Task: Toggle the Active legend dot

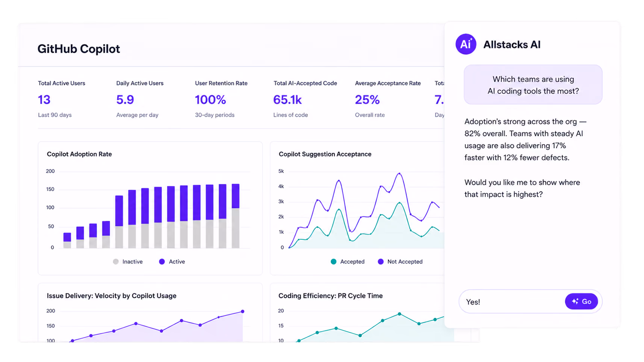Action: [x=162, y=262]
